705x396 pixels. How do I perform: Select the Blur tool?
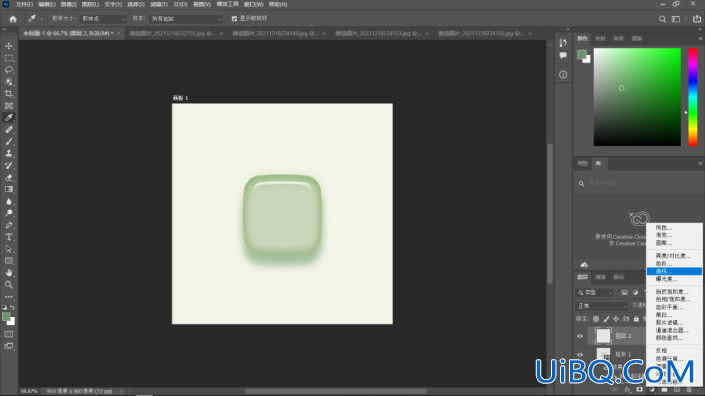9,201
